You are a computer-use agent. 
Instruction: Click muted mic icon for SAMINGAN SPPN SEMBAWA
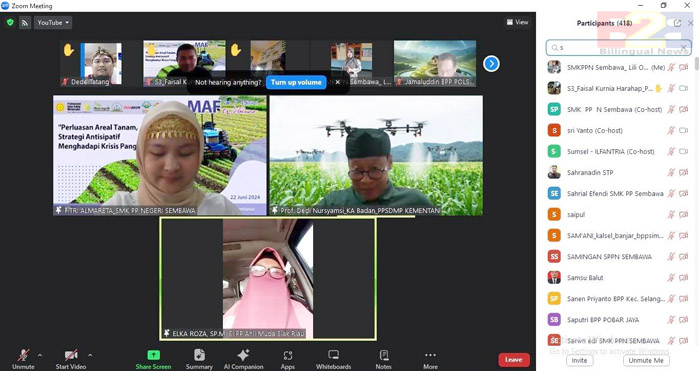click(671, 256)
